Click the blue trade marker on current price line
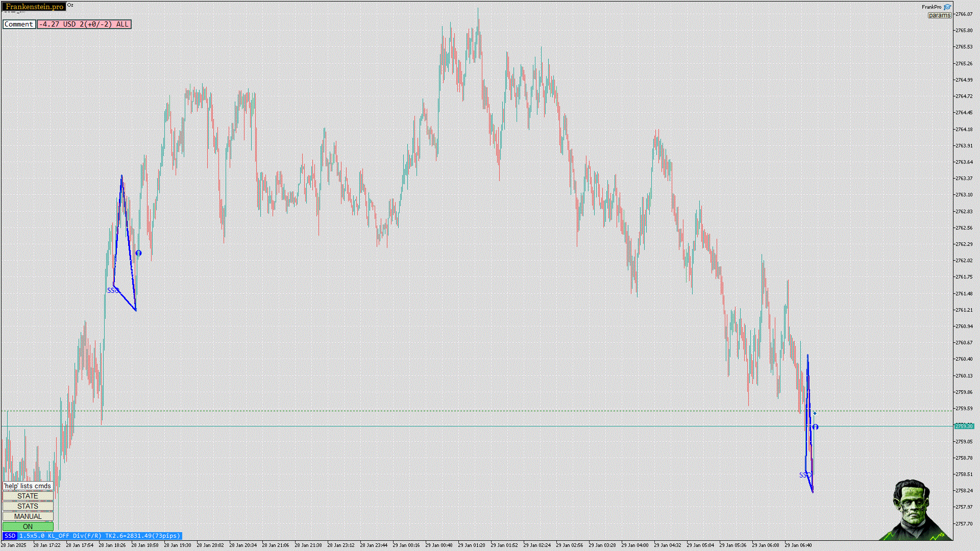Screen dimensions: 980x551 (816, 427)
